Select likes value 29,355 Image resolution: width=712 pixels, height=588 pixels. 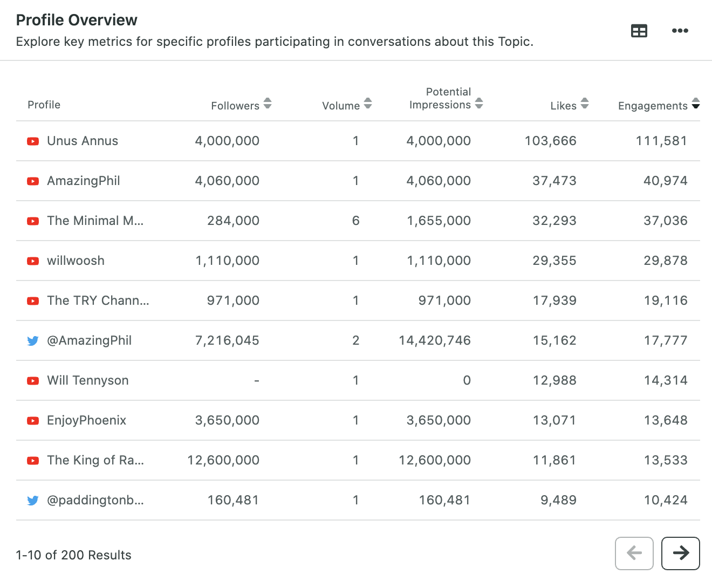tap(554, 261)
